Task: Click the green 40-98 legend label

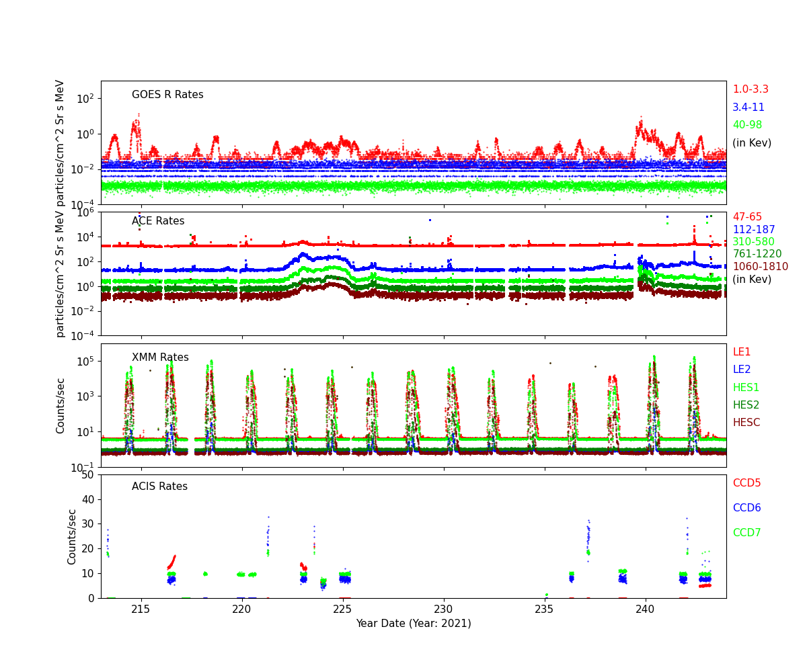Action: coord(746,125)
